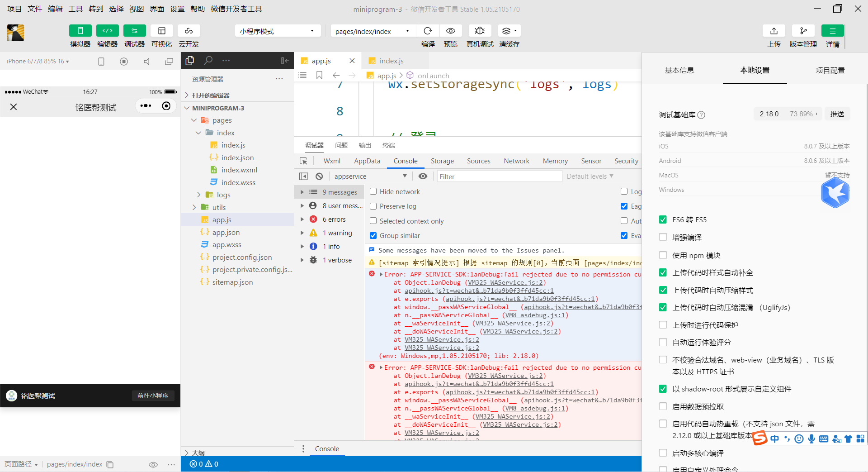Switch to the Storage devtools tab

[x=442, y=161]
